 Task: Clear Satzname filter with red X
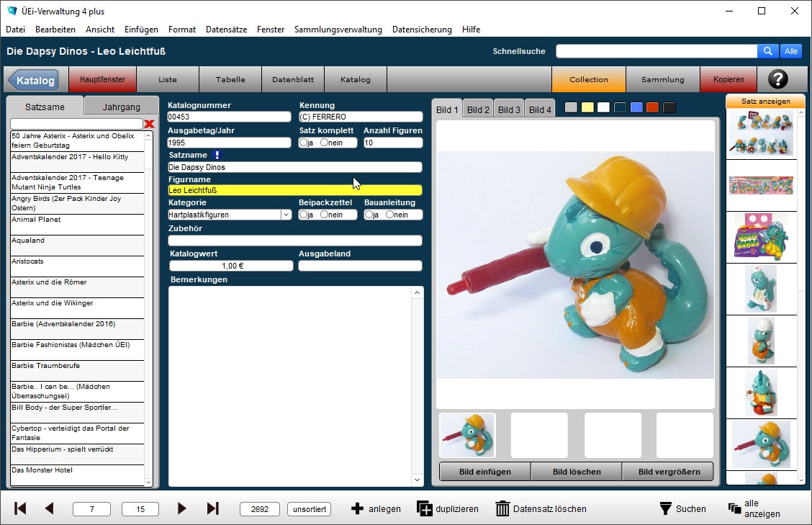(x=150, y=124)
